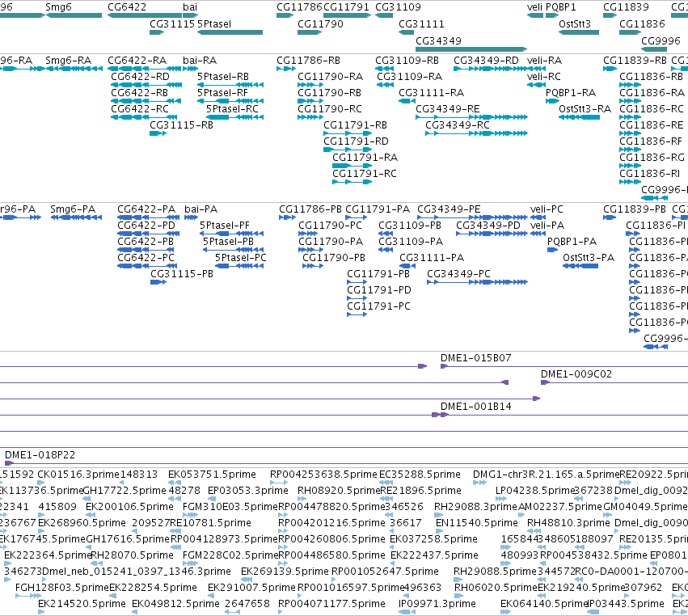Open EST IP09971.3prime label
The image size is (688, 616).
pos(437,604)
